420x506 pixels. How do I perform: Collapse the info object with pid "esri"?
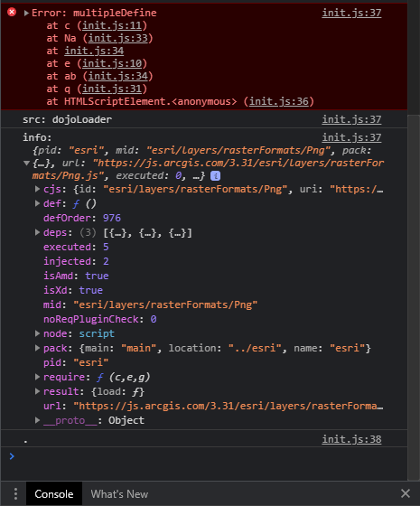pyautogui.click(x=27, y=164)
